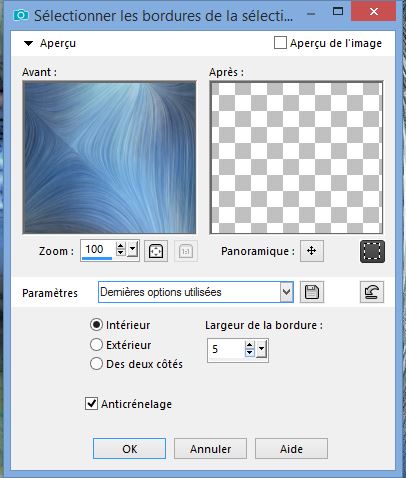
Task: Reset parameters to default with arrow icon
Action: click(x=372, y=292)
